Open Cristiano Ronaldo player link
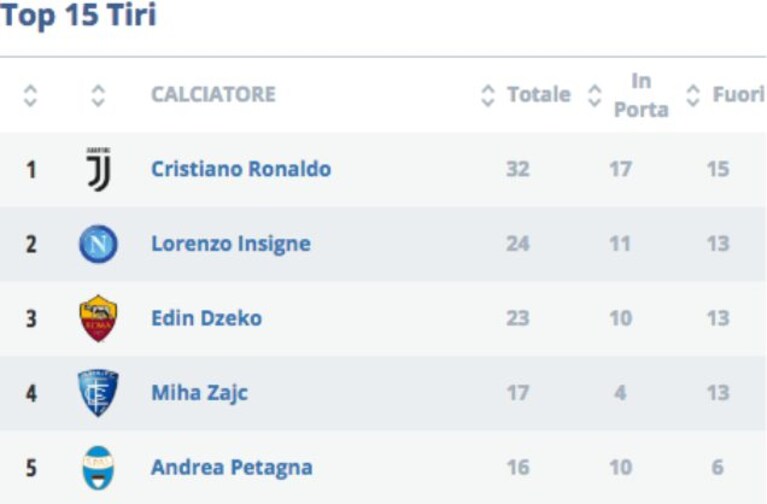Screen dimensions: 767x504 (241, 169)
